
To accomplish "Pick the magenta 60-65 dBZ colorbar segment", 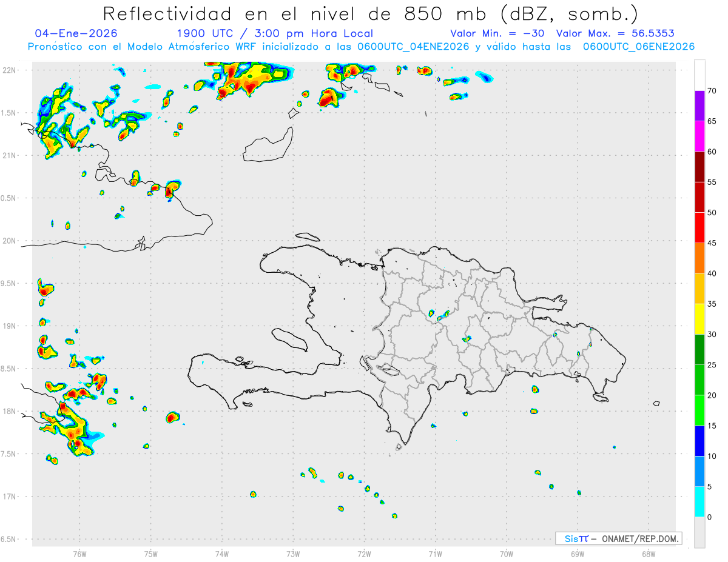I will point(699,136).
